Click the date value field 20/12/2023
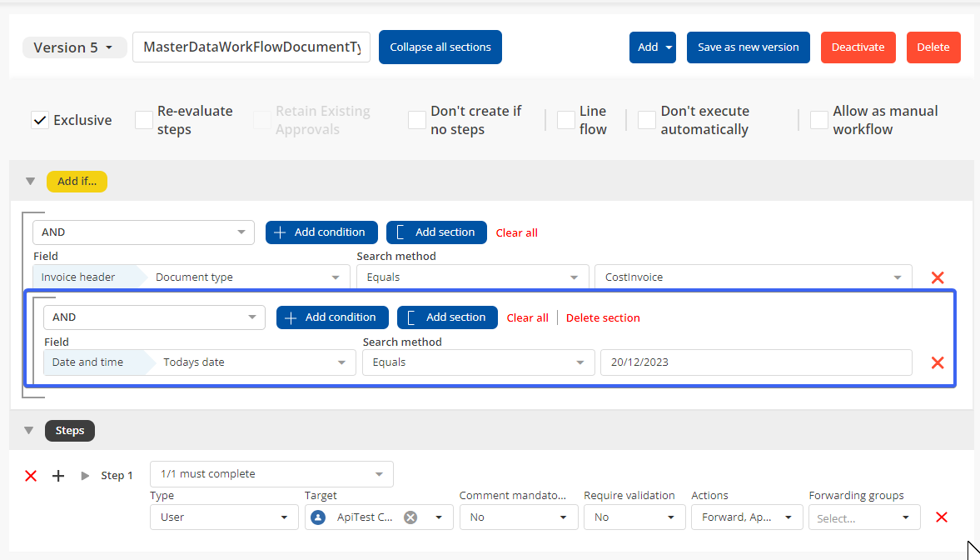 [755, 362]
